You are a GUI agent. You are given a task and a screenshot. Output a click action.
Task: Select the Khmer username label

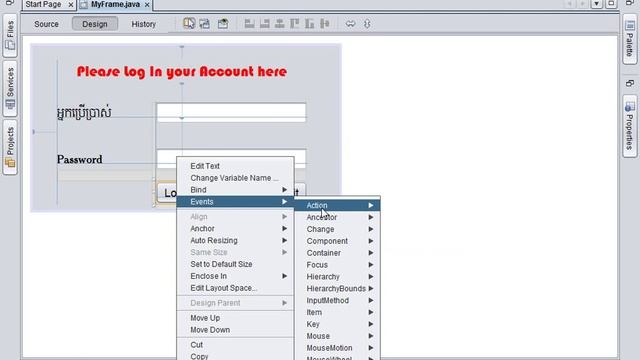(84, 113)
